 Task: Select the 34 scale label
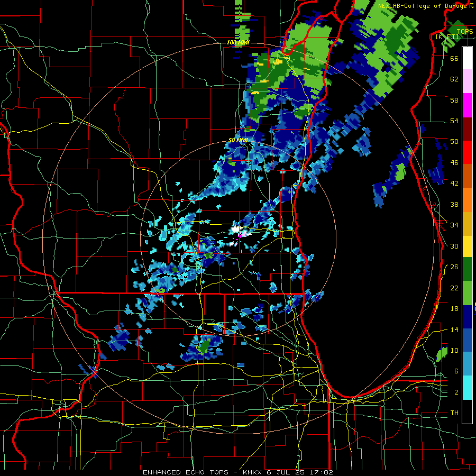pyautogui.click(x=454, y=225)
